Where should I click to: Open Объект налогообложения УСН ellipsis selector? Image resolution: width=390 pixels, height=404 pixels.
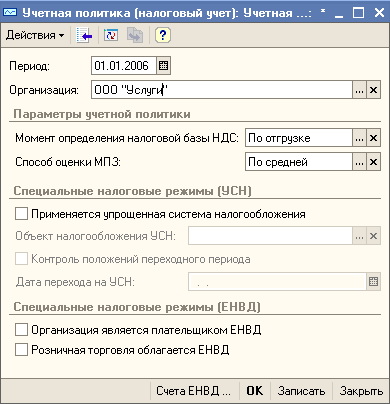tap(359, 236)
